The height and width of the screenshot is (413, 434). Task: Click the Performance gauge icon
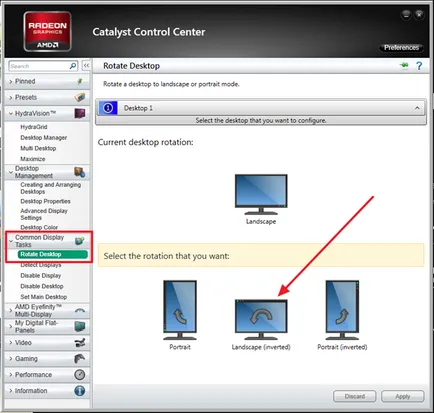coord(80,375)
